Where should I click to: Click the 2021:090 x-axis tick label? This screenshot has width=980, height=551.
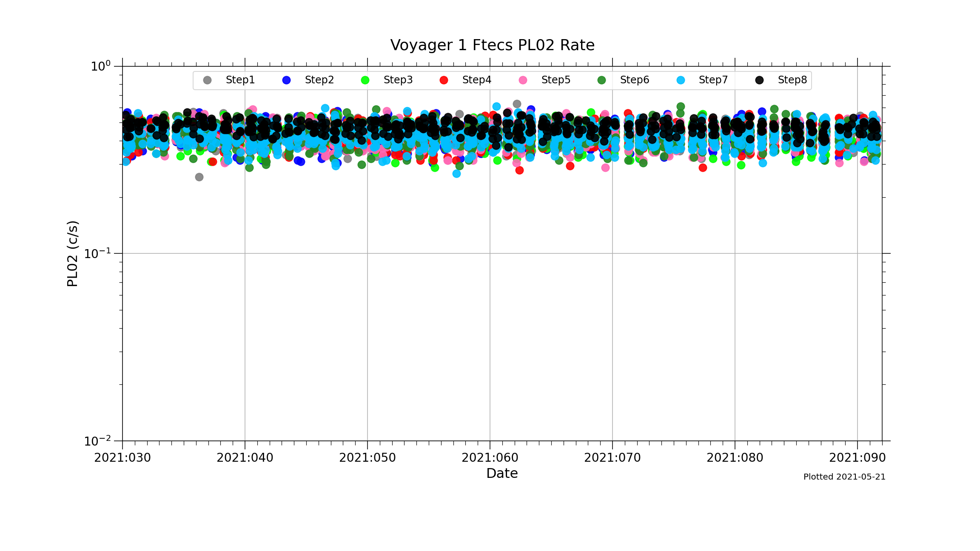[857, 458]
